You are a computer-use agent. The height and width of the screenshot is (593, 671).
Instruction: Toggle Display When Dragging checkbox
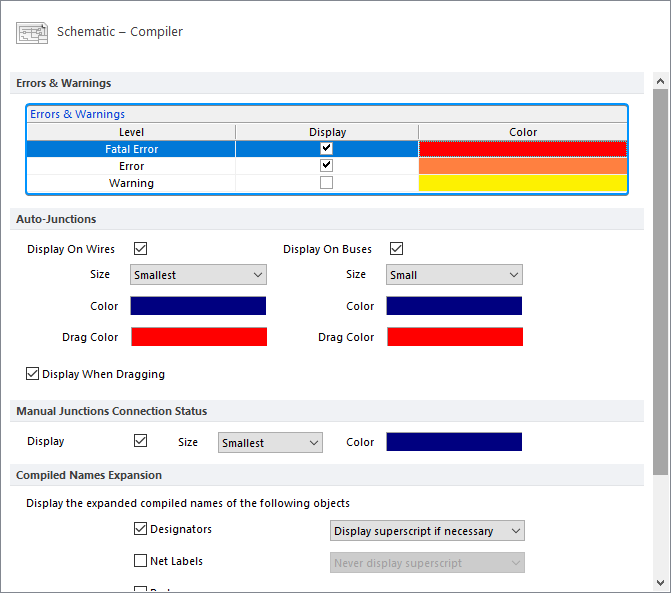[33, 374]
